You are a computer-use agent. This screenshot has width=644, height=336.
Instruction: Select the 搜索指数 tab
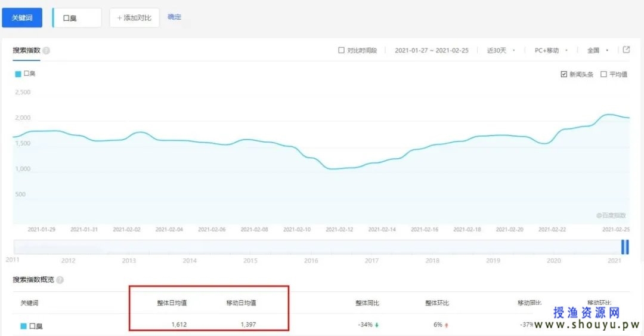[x=26, y=50]
